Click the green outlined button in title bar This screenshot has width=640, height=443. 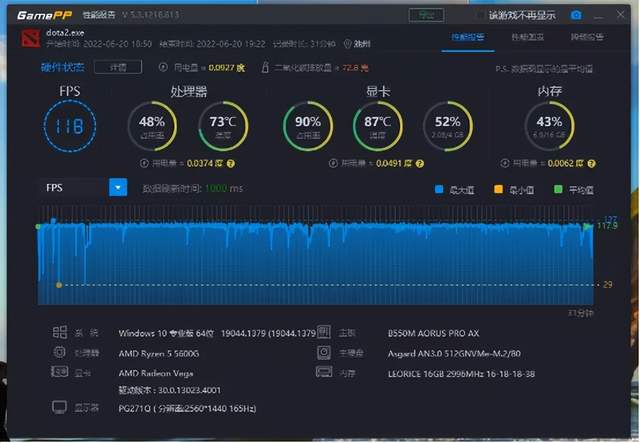(x=426, y=16)
